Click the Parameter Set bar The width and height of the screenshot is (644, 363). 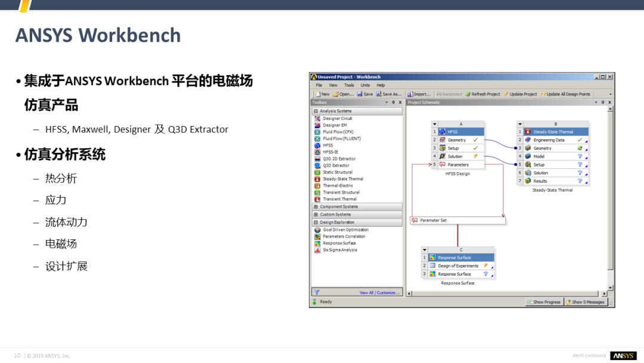458,220
